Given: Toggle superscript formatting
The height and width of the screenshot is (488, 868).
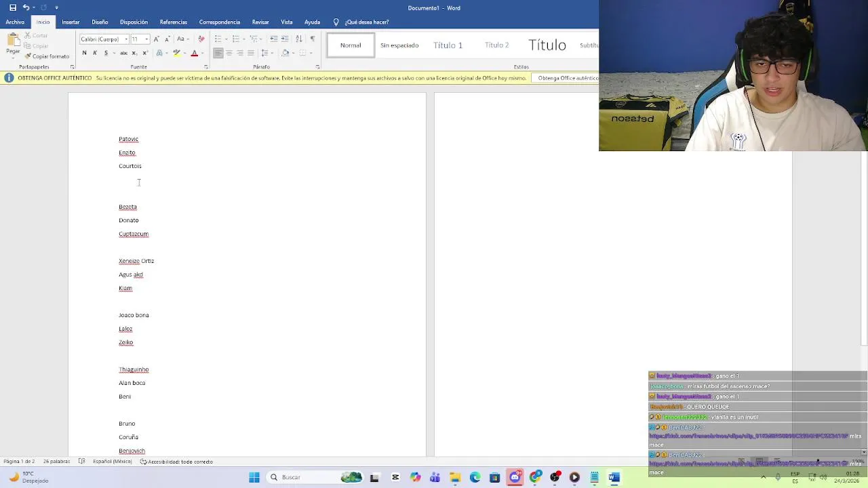Looking at the screenshot, I should [x=145, y=53].
